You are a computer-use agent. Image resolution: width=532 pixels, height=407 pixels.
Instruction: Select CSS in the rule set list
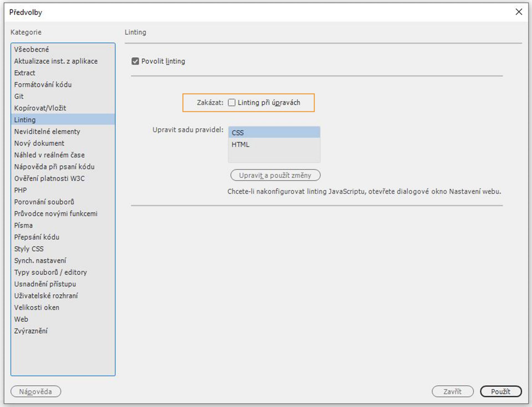(x=274, y=133)
